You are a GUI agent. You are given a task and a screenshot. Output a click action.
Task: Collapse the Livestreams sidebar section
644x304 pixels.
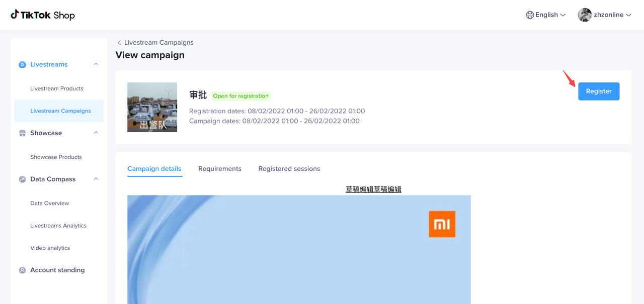96,64
